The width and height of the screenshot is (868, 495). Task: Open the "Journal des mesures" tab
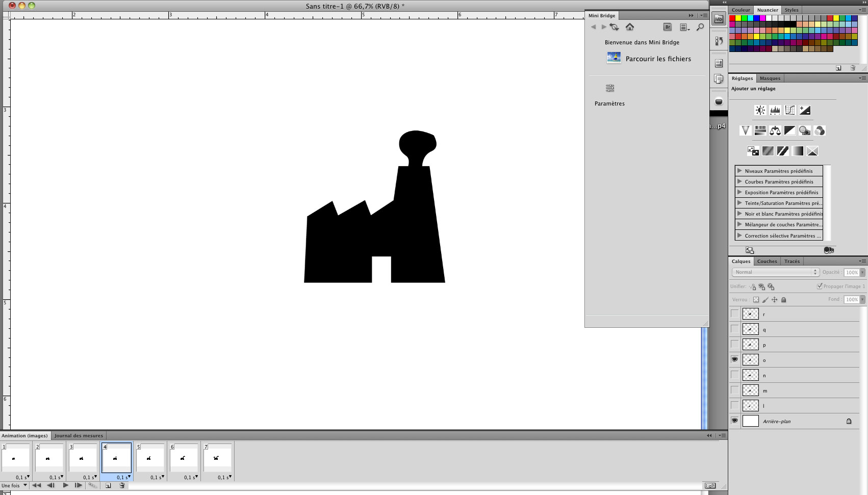coord(79,436)
